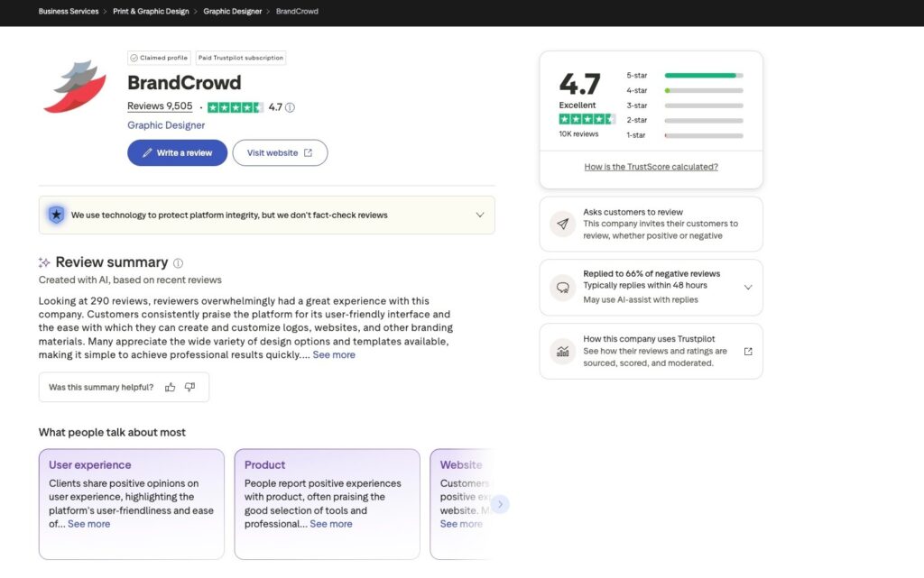Click the BrandCrowd logo image

click(x=75, y=87)
